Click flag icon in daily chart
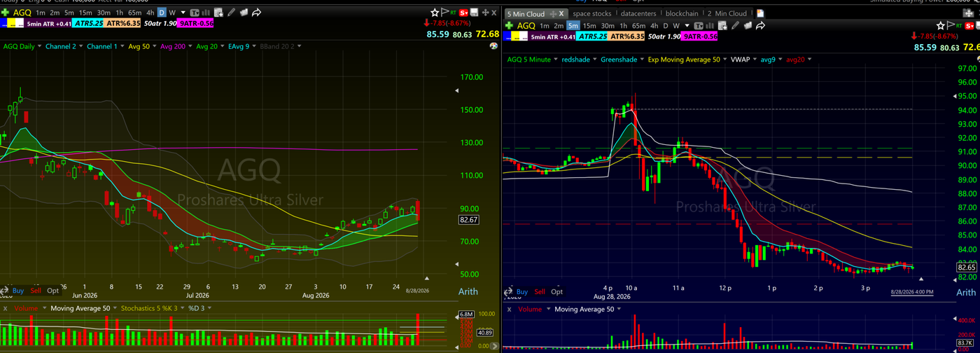The image size is (980, 353). point(444,13)
